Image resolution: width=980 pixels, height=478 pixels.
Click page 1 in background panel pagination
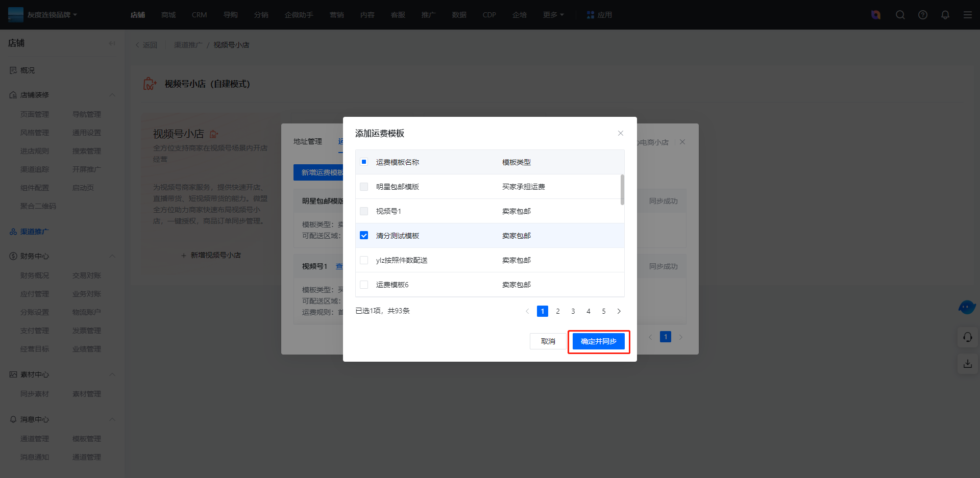666,337
